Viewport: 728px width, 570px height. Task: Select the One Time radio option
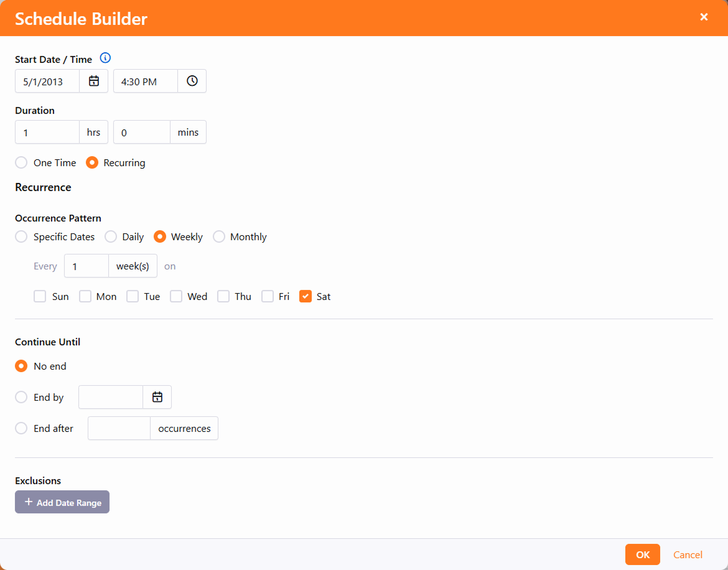tap(21, 162)
